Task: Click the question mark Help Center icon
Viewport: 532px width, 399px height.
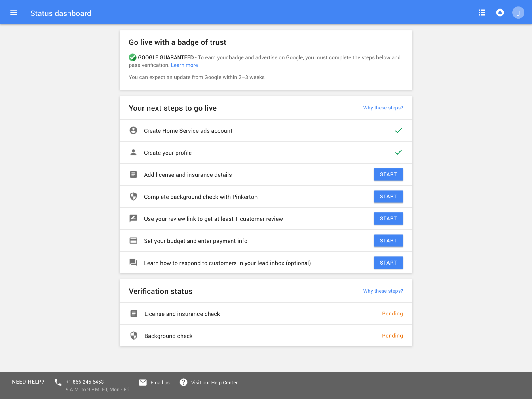Action: [184, 382]
